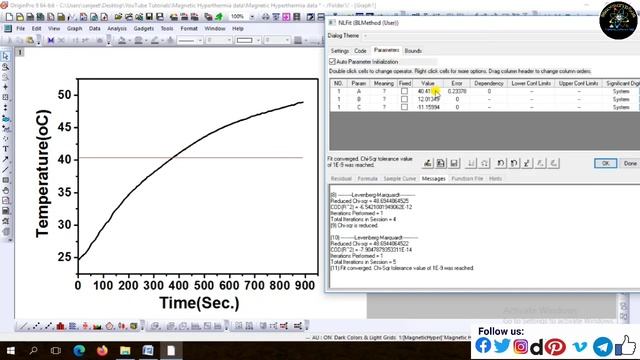Click the Windows Start button
640x360 pixels.
(11, 350)
